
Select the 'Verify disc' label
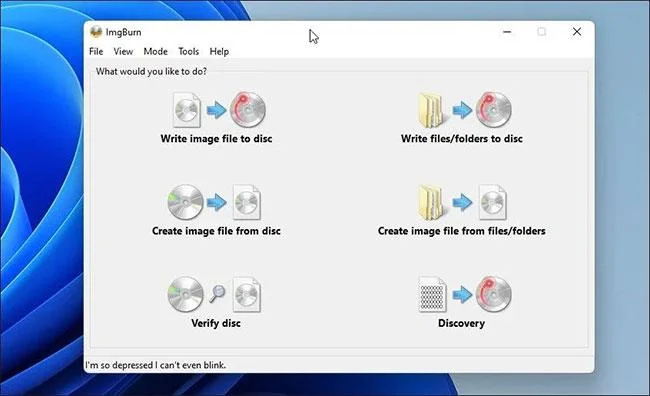pyautogui.click(x=216, y=323)
